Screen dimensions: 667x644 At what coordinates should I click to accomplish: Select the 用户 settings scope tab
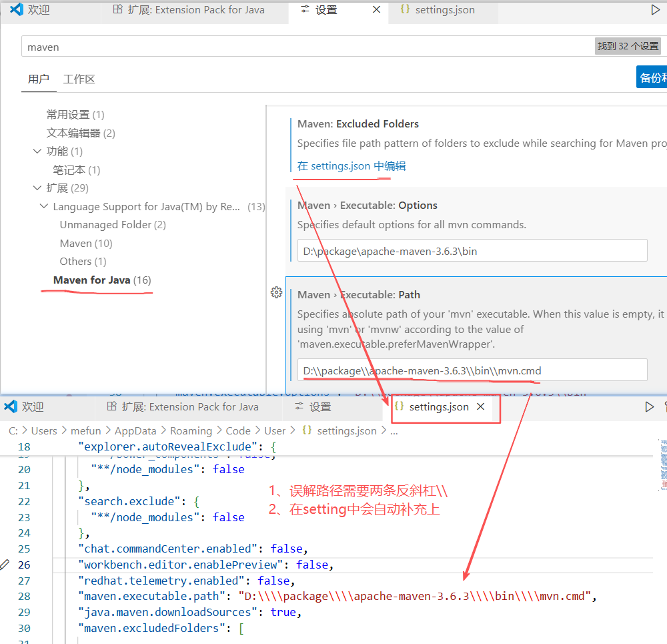click(x=38, y=79)
